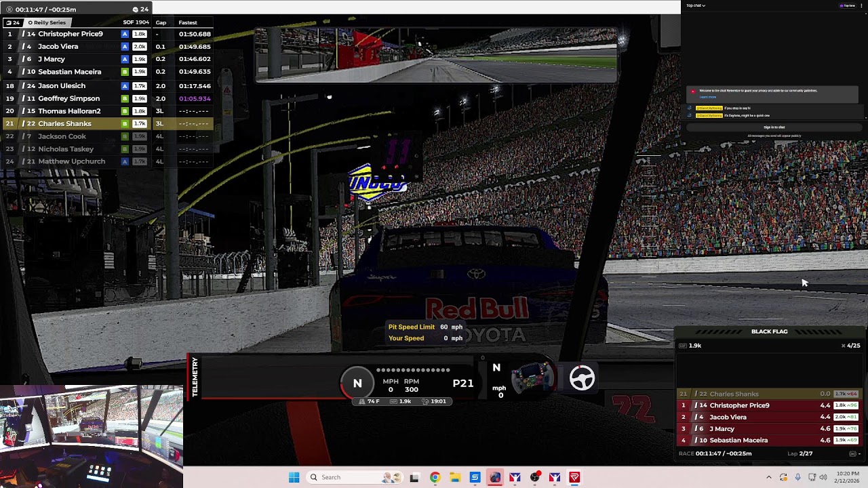Select Christopher Price9 in the top standings
868x488 pixels.
click(x=107, y=34)
